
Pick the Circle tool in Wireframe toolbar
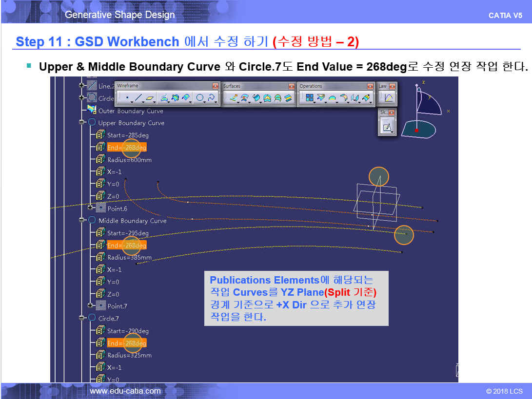199,98
